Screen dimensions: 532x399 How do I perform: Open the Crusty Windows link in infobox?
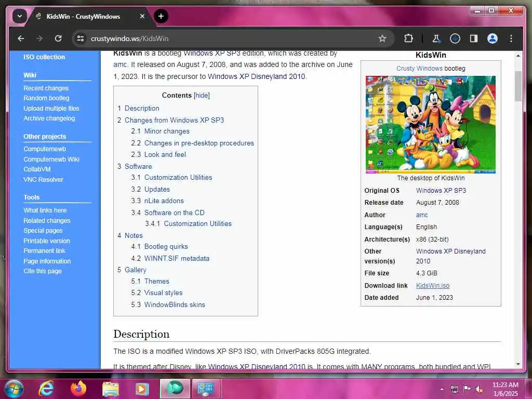(x=419, y=69)
